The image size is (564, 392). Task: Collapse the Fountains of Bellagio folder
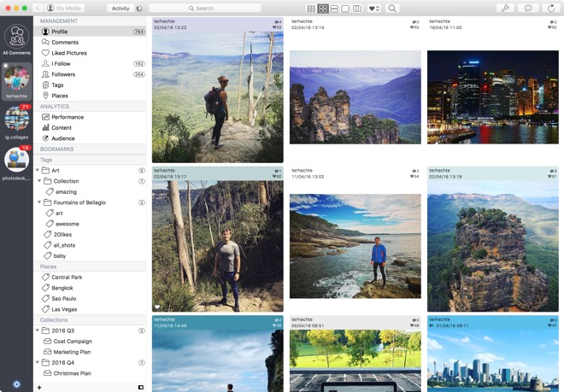coord(39,202)
